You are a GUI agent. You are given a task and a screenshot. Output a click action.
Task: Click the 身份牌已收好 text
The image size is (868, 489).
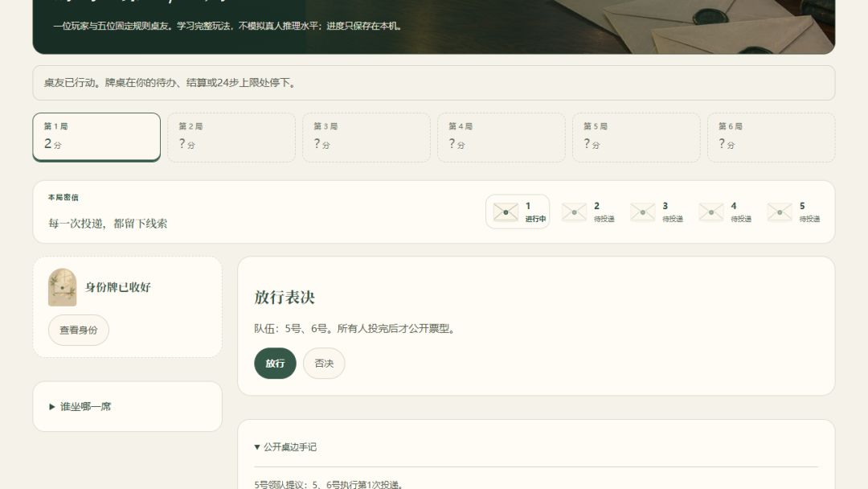118,287
